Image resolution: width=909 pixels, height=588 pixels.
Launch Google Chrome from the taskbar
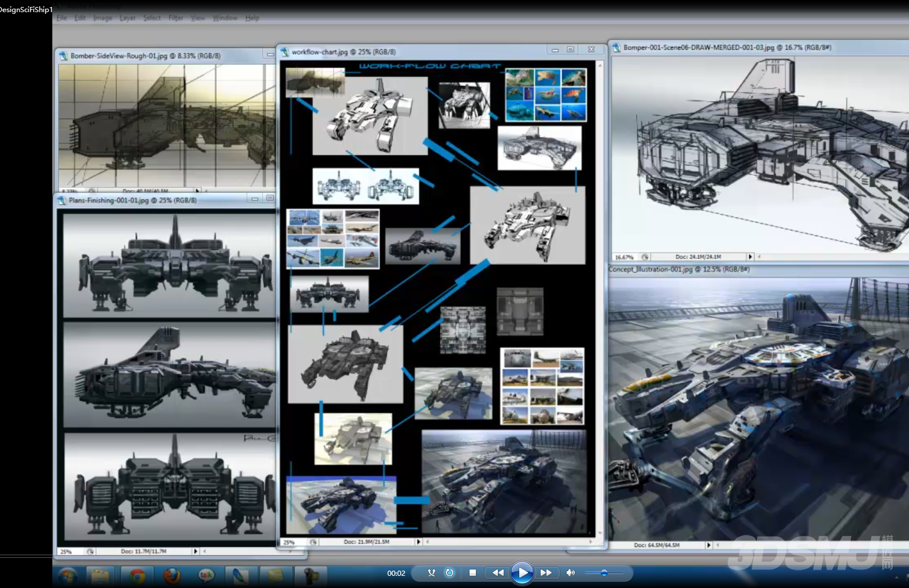(x=137, y=576)
